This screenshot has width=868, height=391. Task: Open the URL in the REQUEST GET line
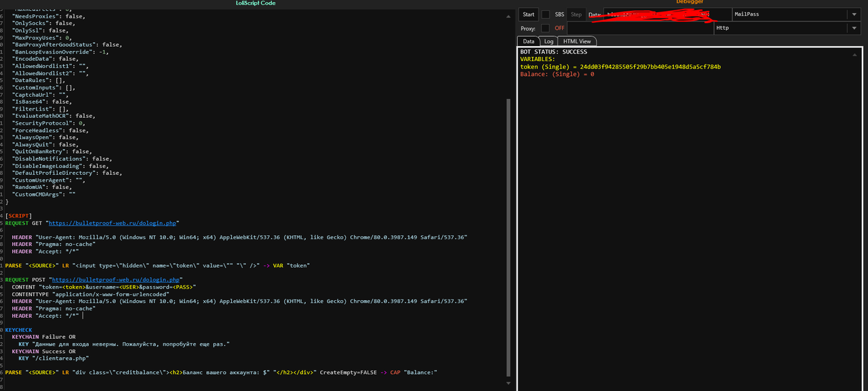(114, 222)
